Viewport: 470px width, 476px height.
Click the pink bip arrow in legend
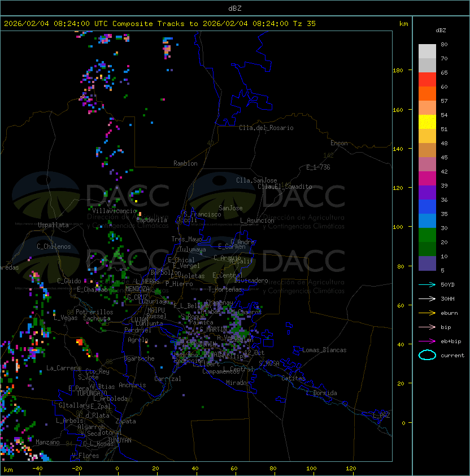point(427,327)
